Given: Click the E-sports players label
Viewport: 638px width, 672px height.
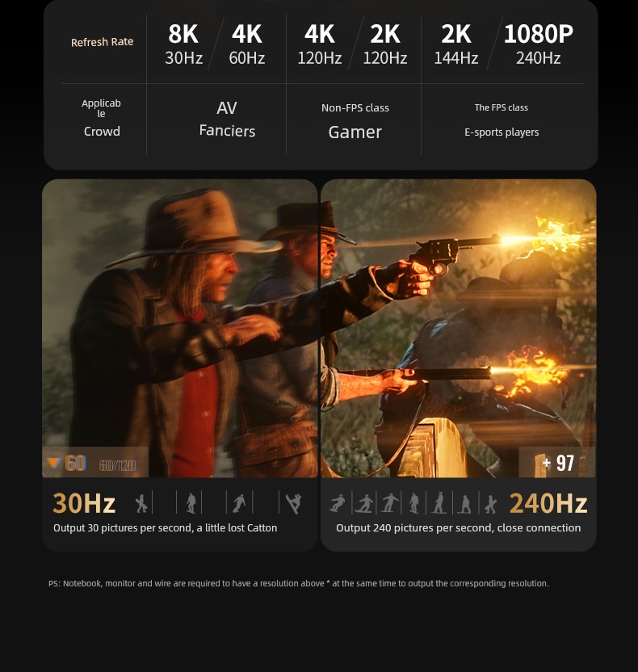Looking at the screenshot, I should click(502, 132).
